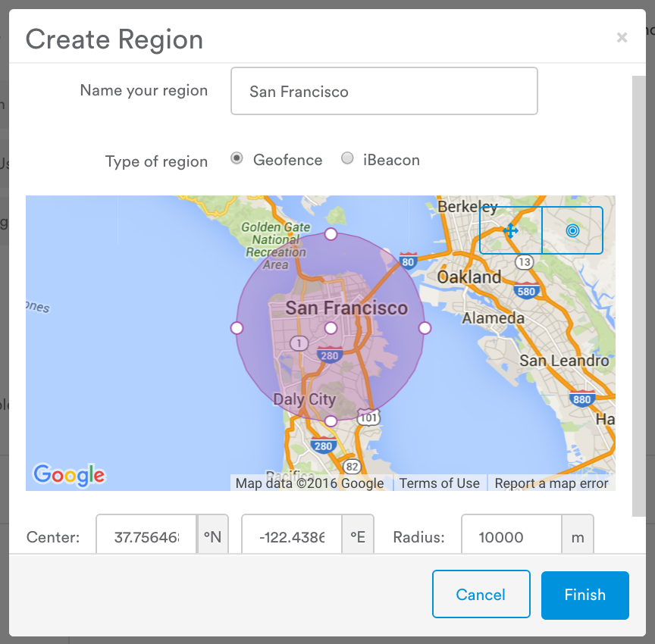Image resolution: width=655 pixels, height=644 pixels.
Task: Click the Cancel button
Action: click(481, 594)
